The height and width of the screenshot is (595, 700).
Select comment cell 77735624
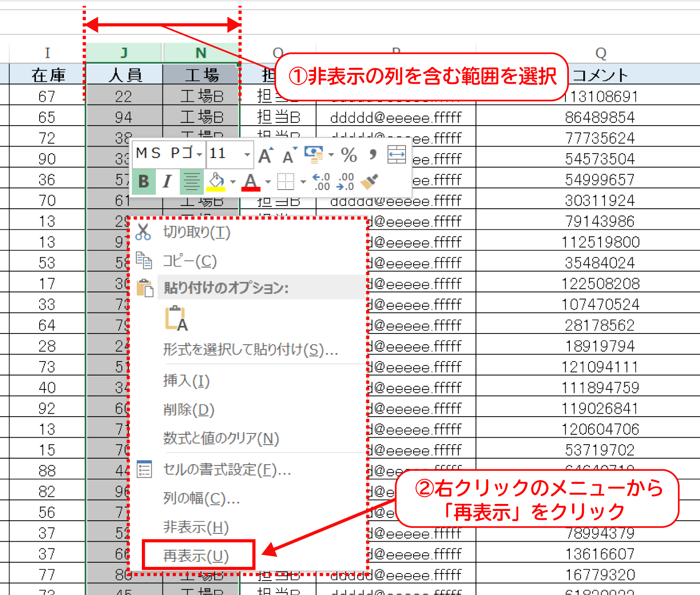(600, 138)
